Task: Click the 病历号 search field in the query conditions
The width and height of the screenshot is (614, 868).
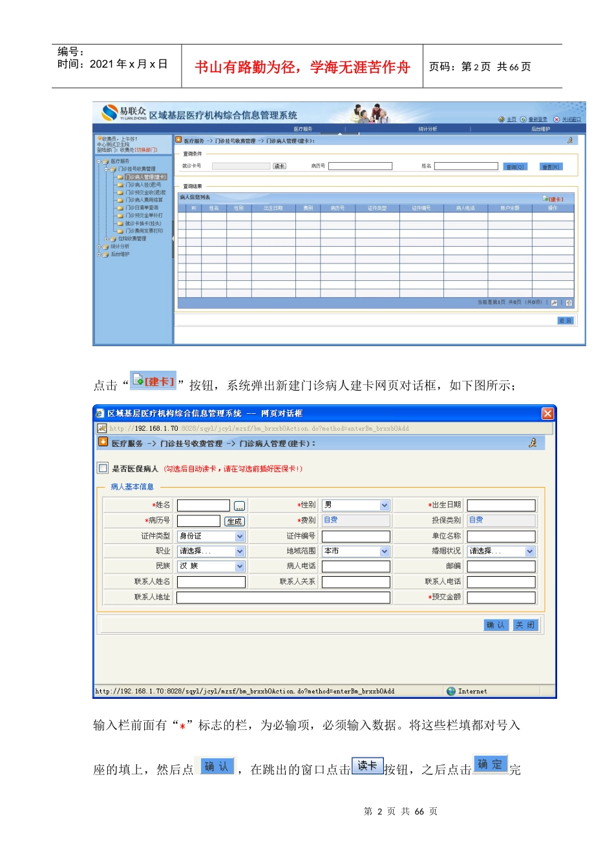Action: point(360,166)
